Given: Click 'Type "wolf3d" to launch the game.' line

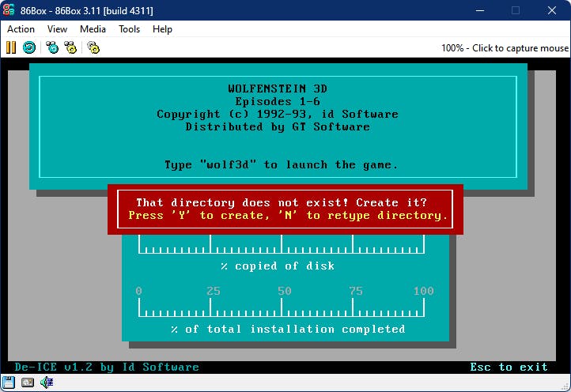Looking at the screenshot, I should click(x=281, y=164).
